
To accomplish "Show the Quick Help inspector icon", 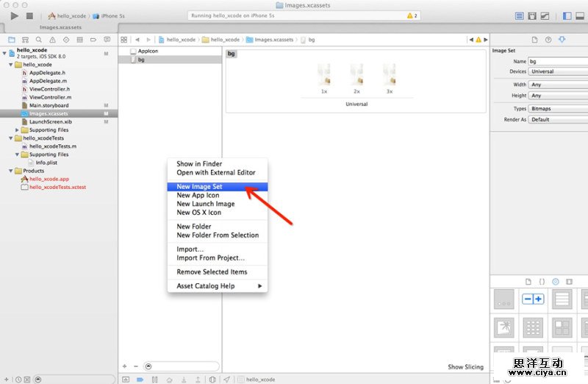I will [548, 39].
